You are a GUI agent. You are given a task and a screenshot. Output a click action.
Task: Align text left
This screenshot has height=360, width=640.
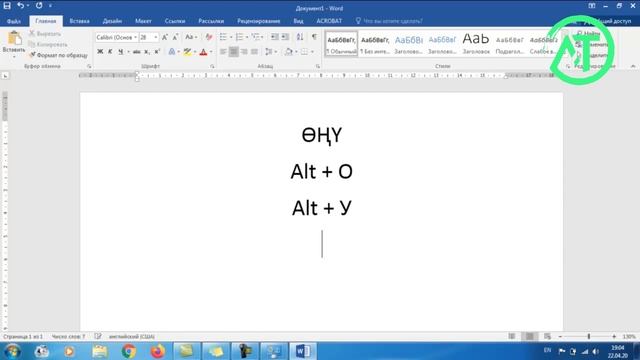(x=223, y=52)
